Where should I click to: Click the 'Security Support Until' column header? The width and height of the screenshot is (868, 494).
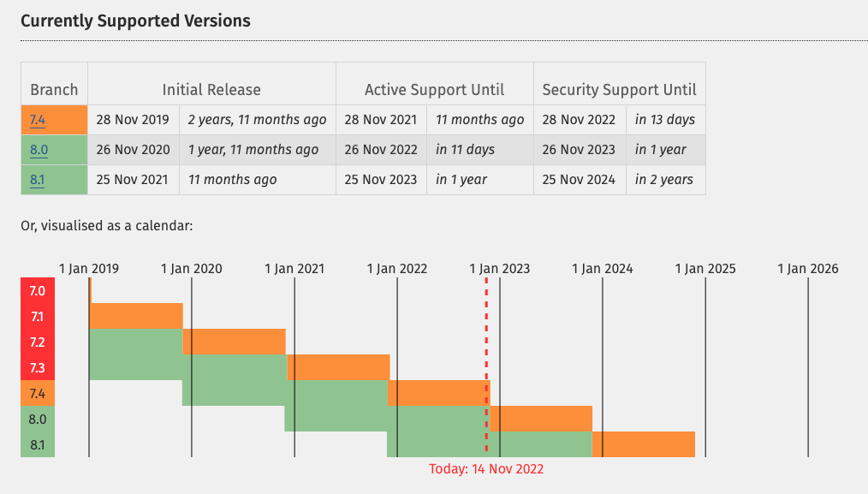click(x=620, y=90)
